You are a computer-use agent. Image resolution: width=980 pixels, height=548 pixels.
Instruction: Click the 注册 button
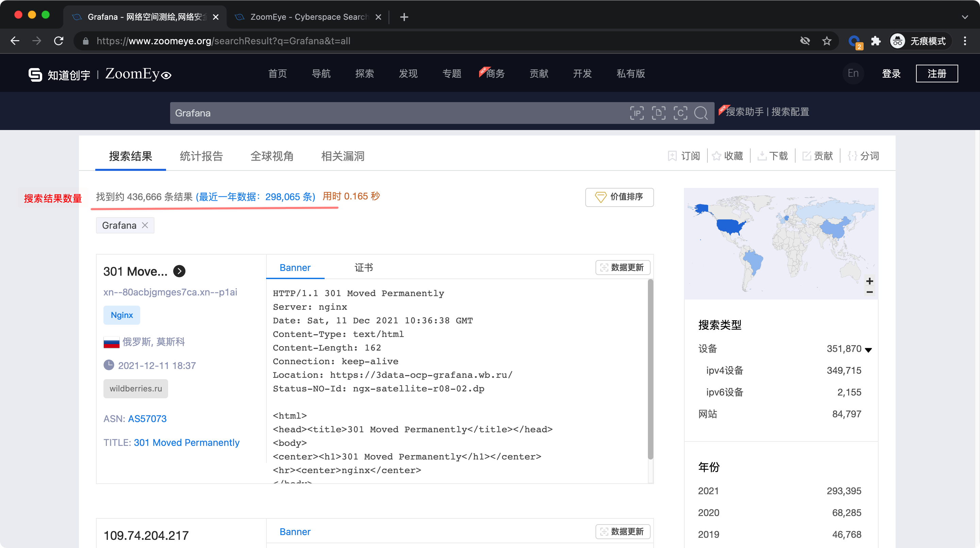(937, 74)
